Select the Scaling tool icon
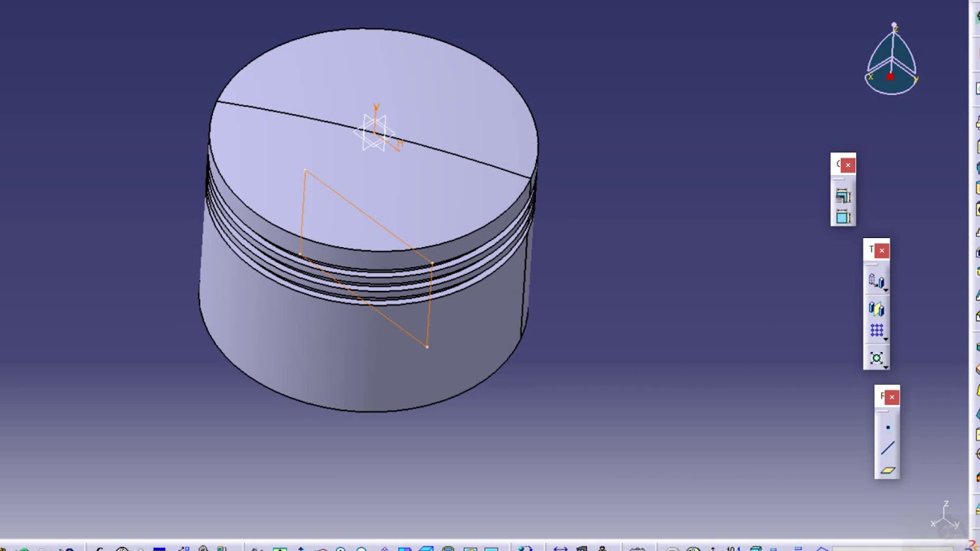Viewport: 980px width, 551px height. (x=876, y=358)
